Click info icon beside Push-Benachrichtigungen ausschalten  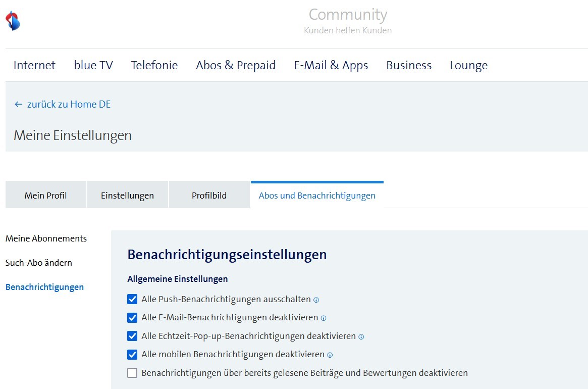click(316, 300)
